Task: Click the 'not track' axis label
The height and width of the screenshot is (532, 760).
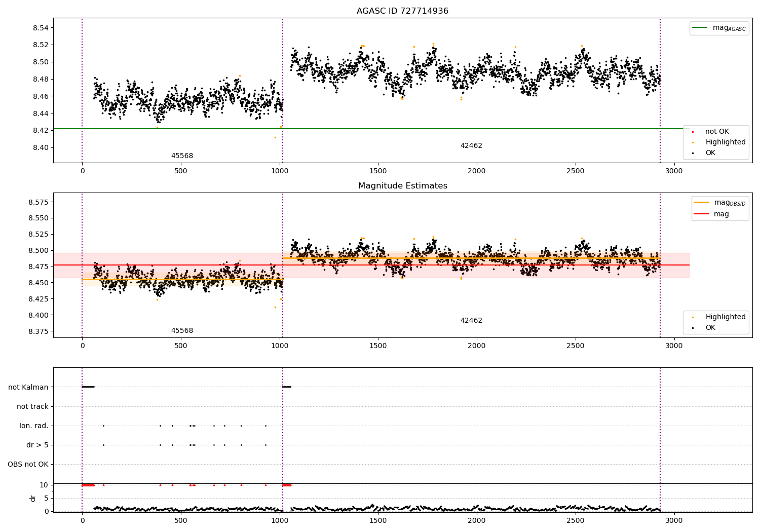Action: tap(32, 407)
